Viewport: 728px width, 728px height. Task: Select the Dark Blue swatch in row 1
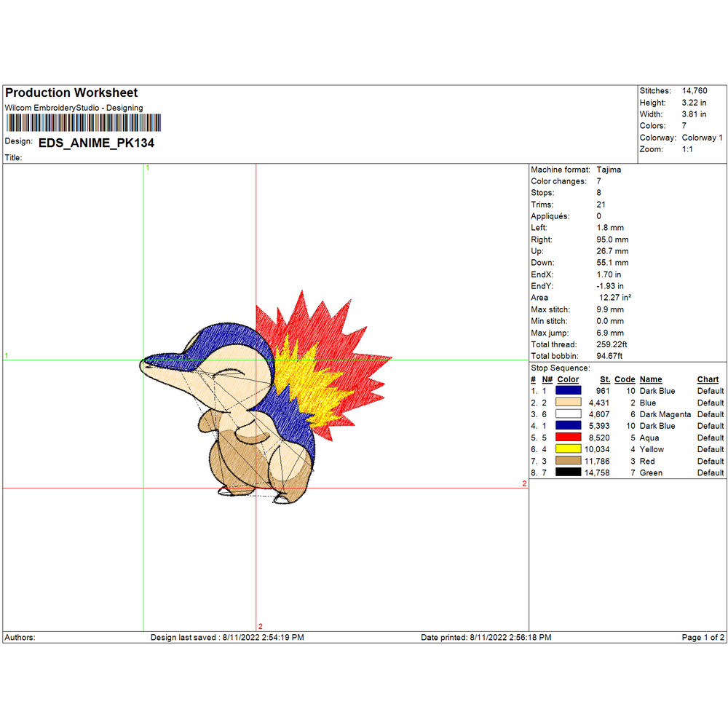pyautogui.click(x=568, y=391)
